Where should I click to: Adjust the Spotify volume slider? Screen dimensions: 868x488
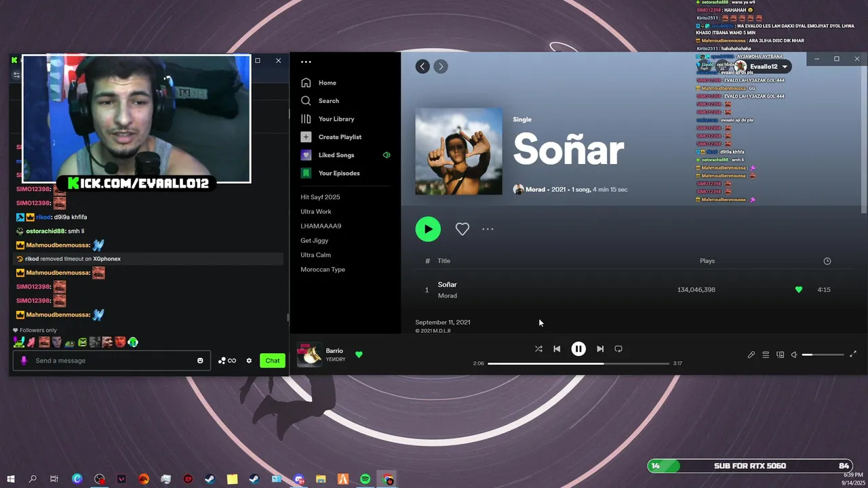coord(823,354)
